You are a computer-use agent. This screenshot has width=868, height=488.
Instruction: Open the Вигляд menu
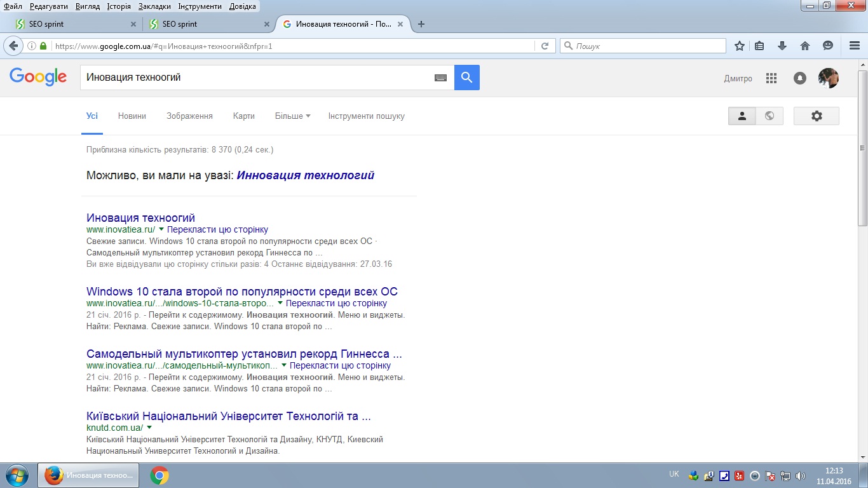[x=86, y=6]
